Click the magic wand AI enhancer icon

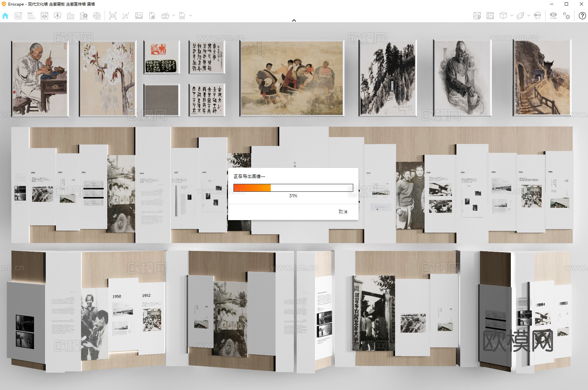point(126,16)
